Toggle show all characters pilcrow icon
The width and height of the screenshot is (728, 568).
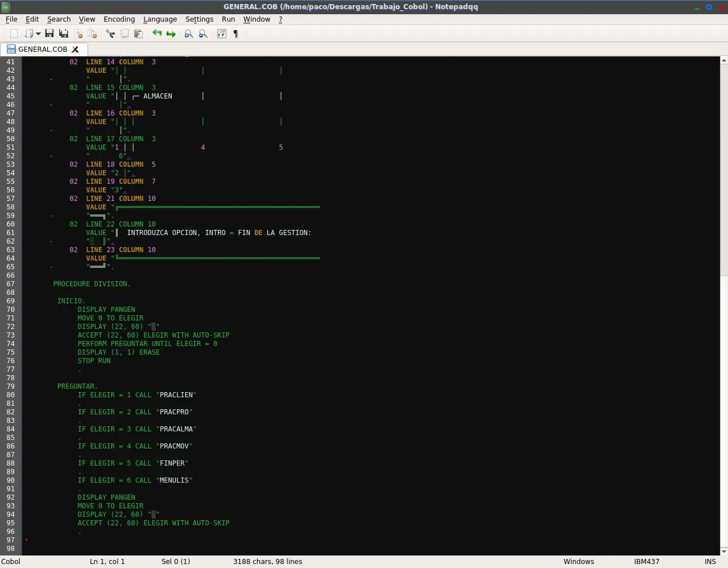[235, 34]
